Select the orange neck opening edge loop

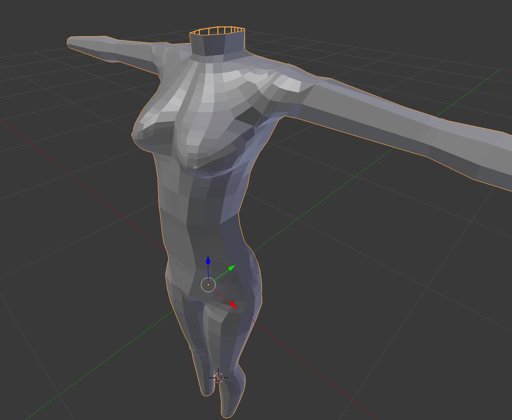218,31
